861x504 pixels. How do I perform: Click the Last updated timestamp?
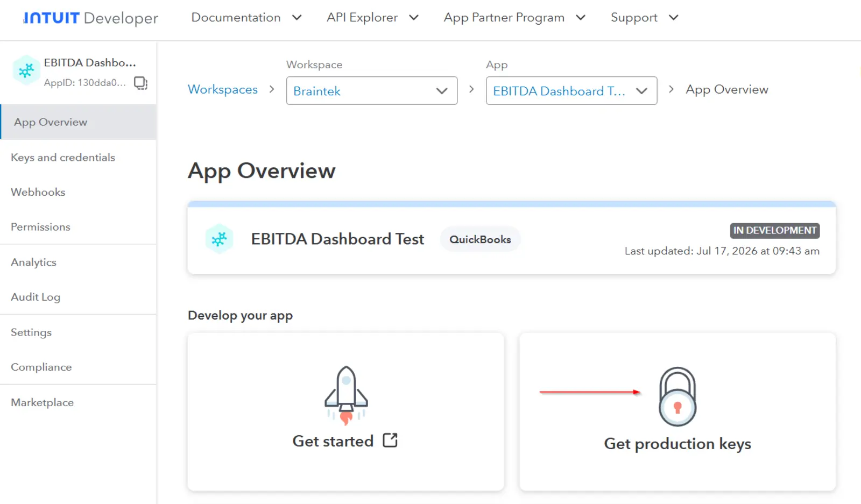722,251
